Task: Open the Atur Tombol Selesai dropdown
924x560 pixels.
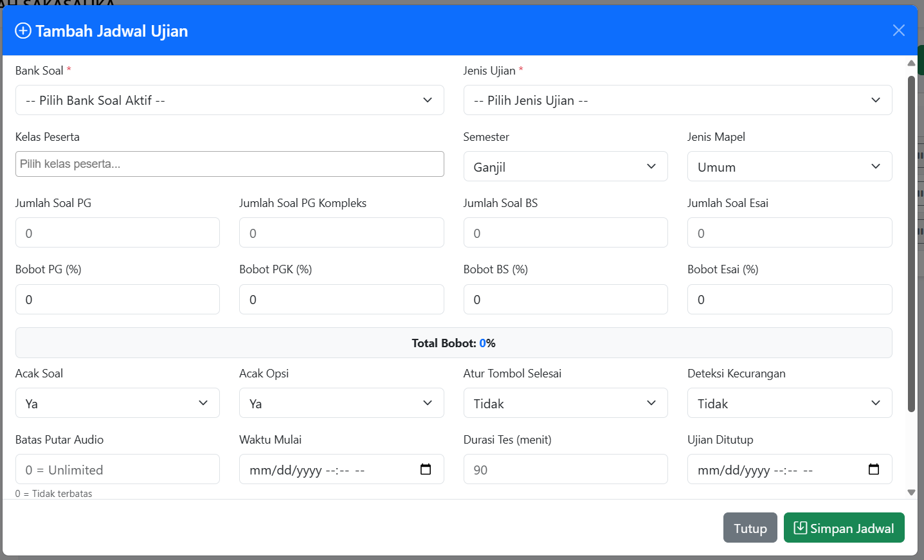Action: click(565, 403)
